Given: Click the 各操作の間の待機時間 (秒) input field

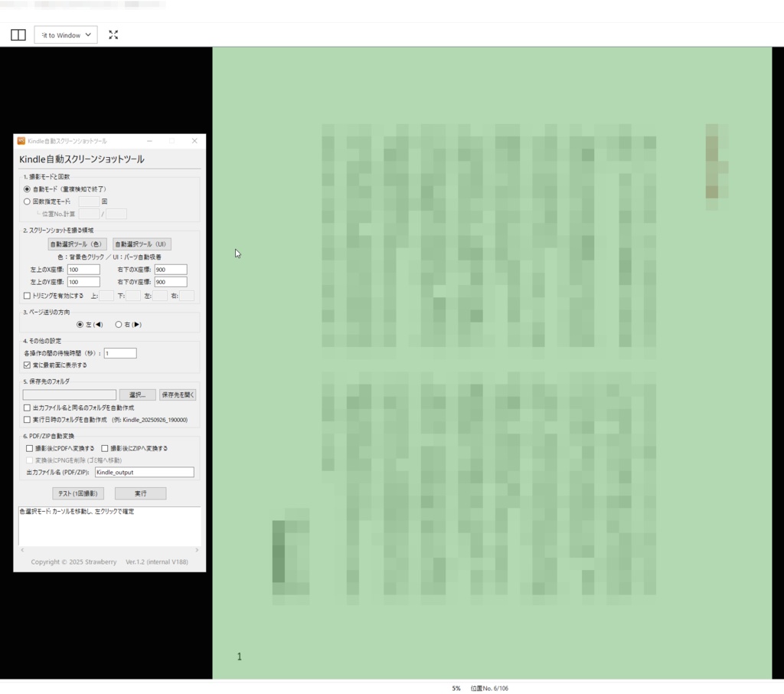Looking at the screenshot, I should [120, 353].
